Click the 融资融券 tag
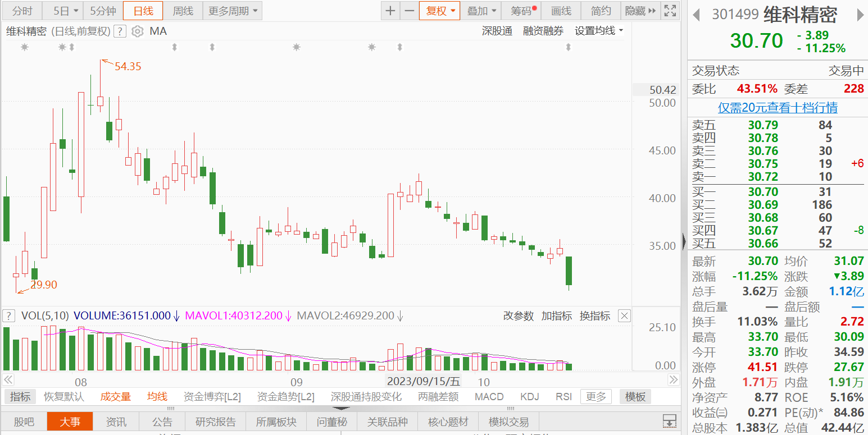 pos(543,31)
